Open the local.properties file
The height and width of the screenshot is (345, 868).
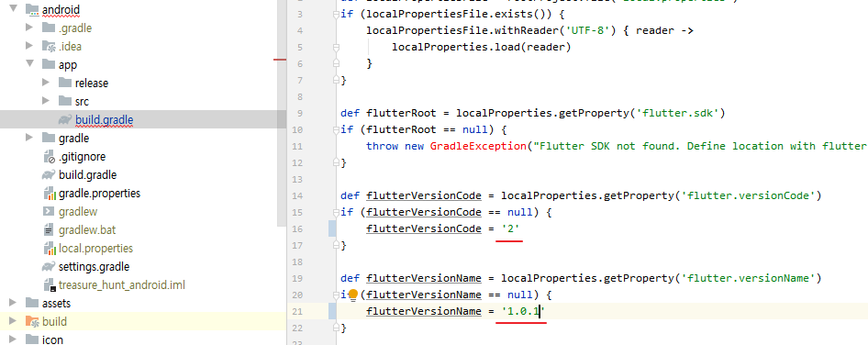pos(95,248)
